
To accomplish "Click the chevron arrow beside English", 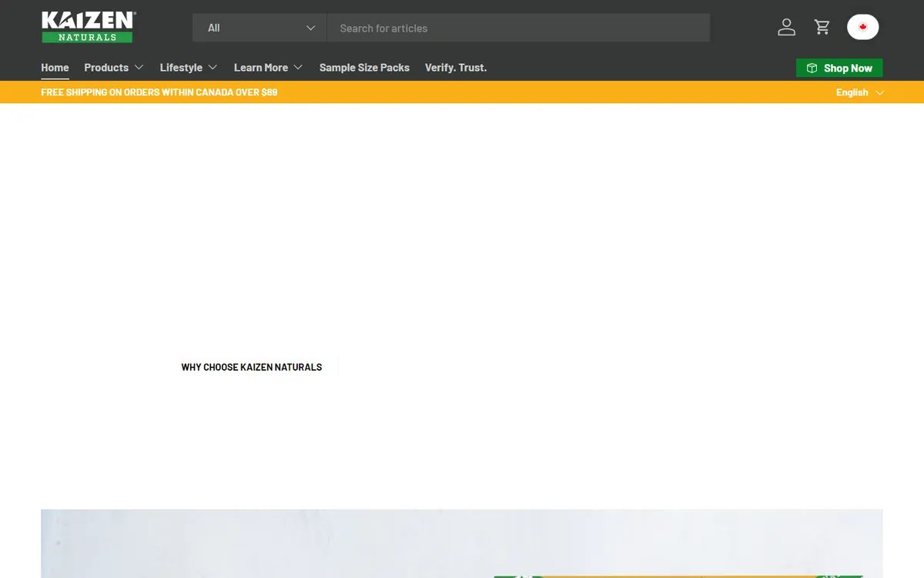I will coord(880,92).
